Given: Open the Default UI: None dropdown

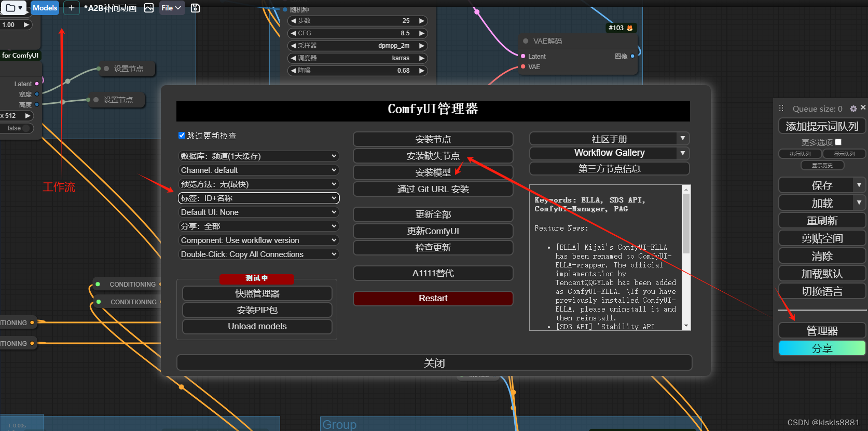Looking at the screenshot, I should 259,212.
